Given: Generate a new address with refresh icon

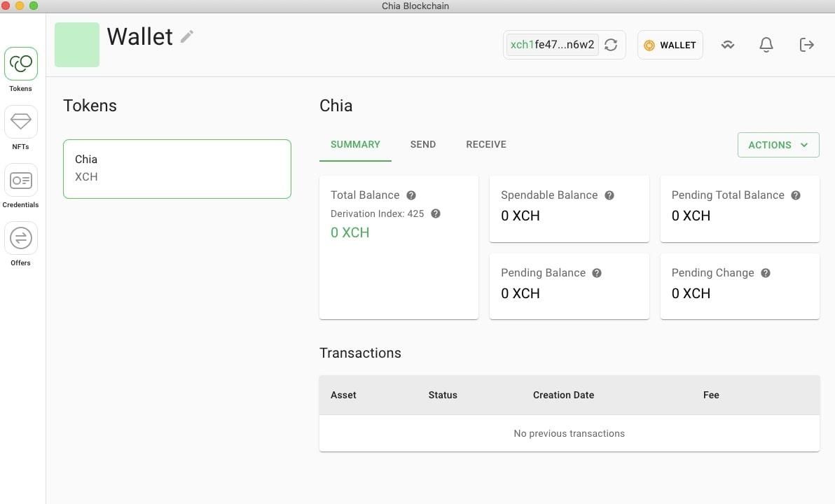Looking at the screenshot, I should (611, 45).
